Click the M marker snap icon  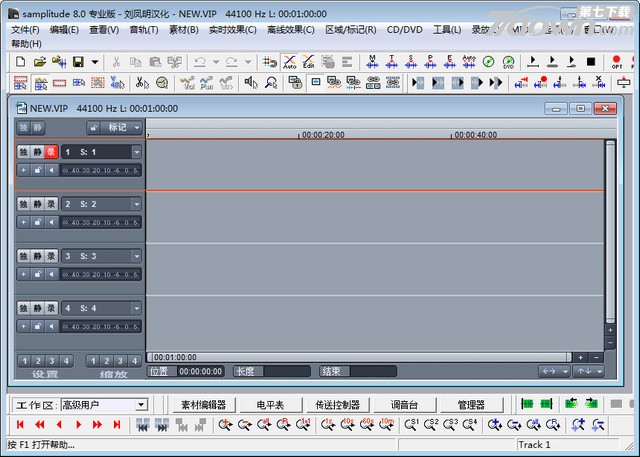click(372, 62)
